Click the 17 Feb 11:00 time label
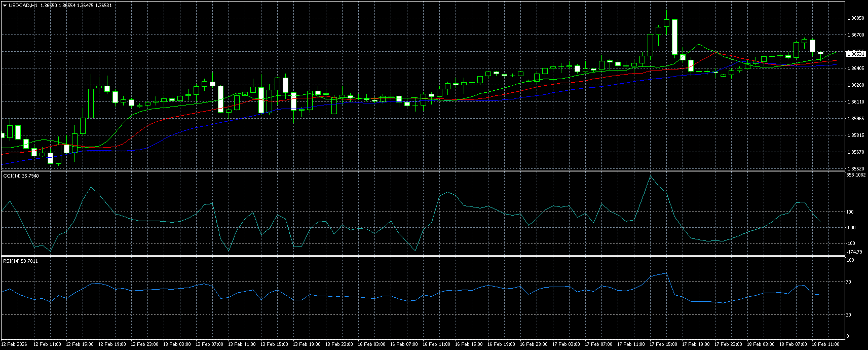868x350 pixels. (631, 344)
